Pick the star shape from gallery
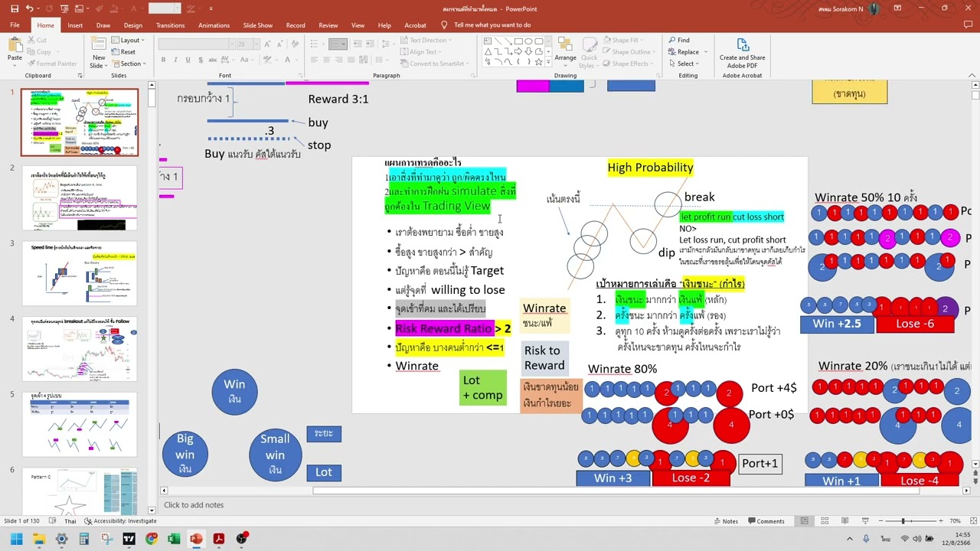The height and width of the screenshot is (551, 980). (x=539, y=62)
